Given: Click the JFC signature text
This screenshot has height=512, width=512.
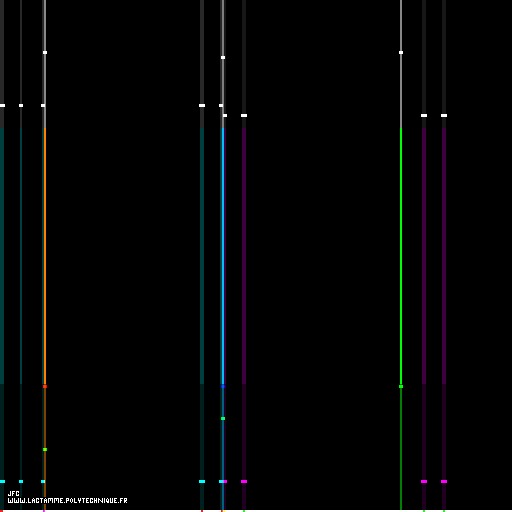Looking at the screenshot, I should pos(13,494).
